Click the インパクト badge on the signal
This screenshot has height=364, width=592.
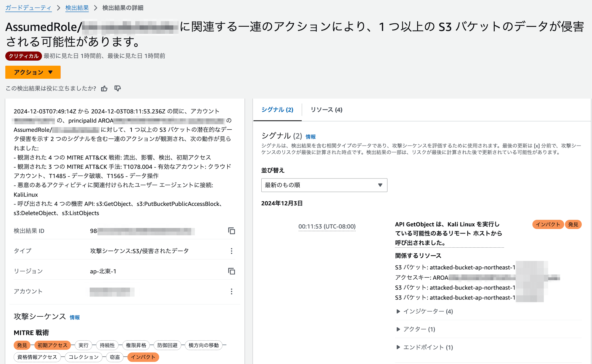(x=548, y=225)
